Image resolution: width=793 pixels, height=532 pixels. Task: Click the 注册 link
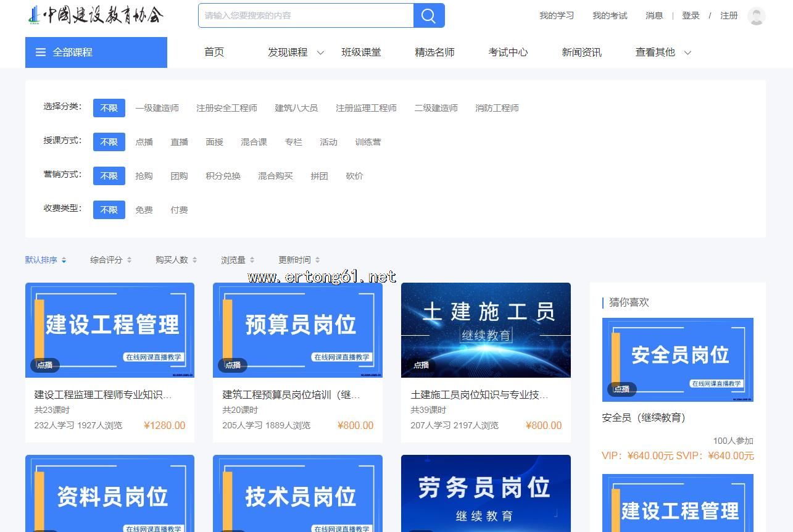pos(729,16)
